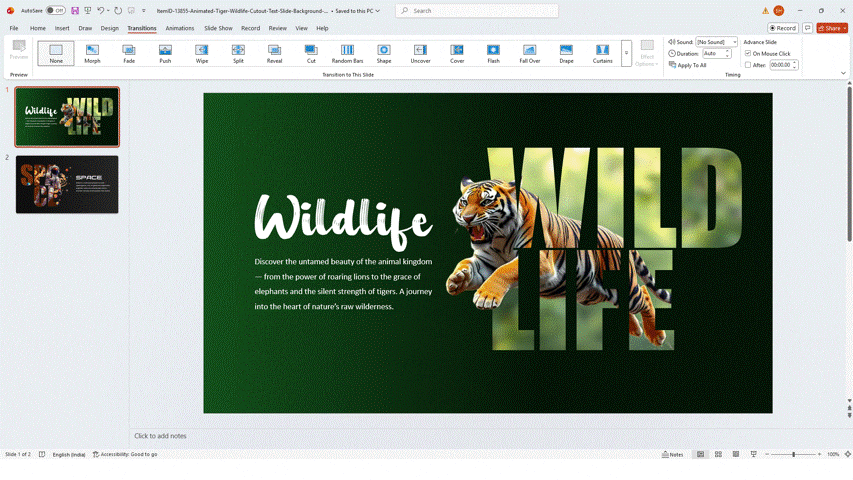The width and height of the screenshot is (853, 480).
Task: Apply the Curtains transition
Action: click(603, 53)
